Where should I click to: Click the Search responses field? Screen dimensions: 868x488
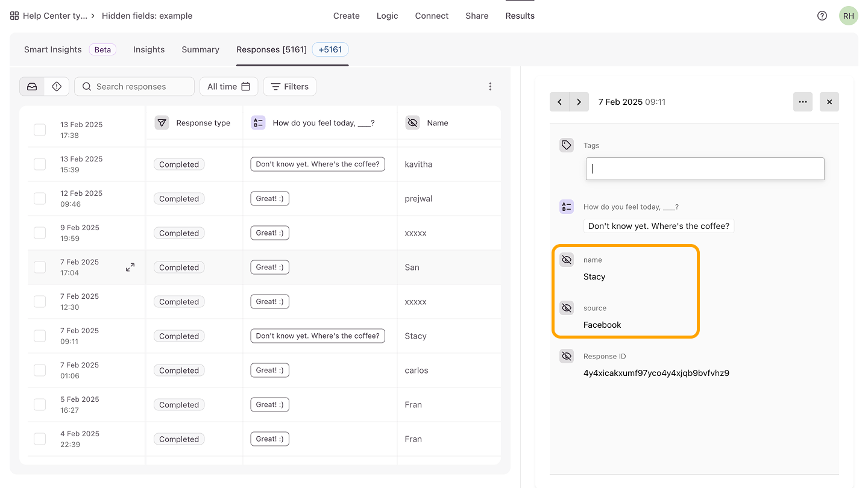coord(134,87)
